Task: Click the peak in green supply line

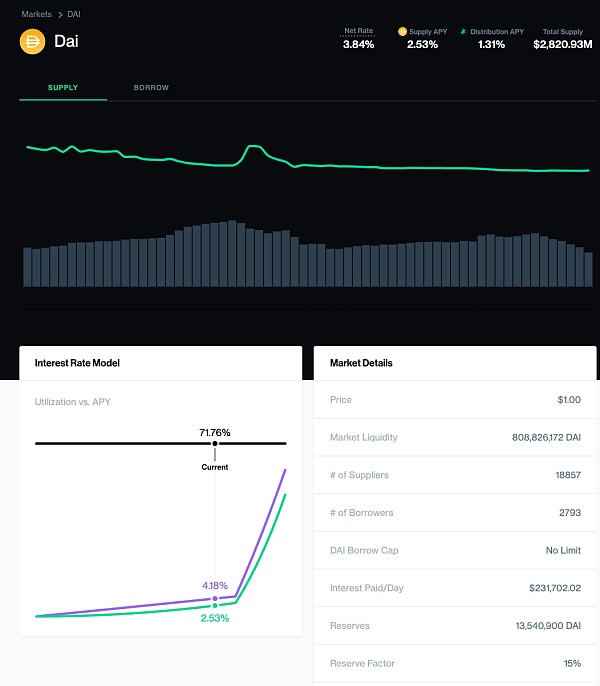Action: tap(252, 147)
